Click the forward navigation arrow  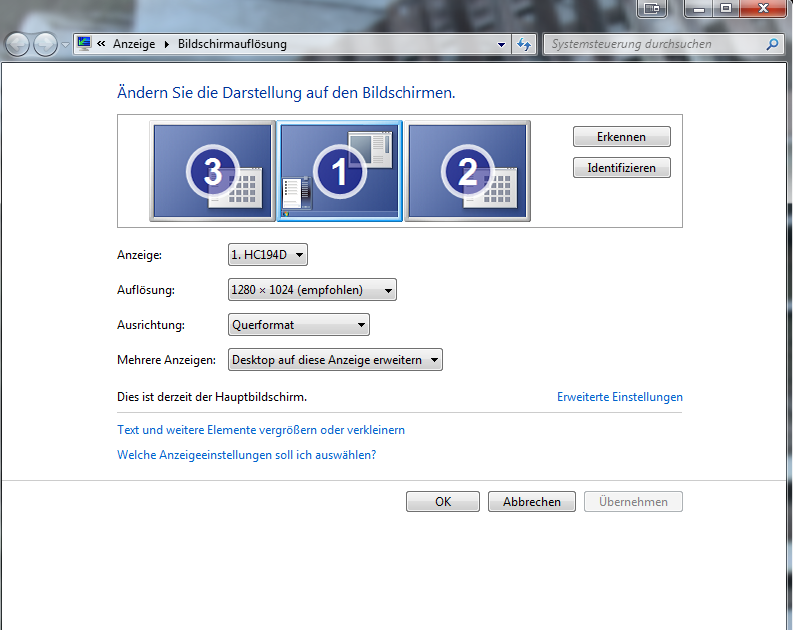[46, 44]
